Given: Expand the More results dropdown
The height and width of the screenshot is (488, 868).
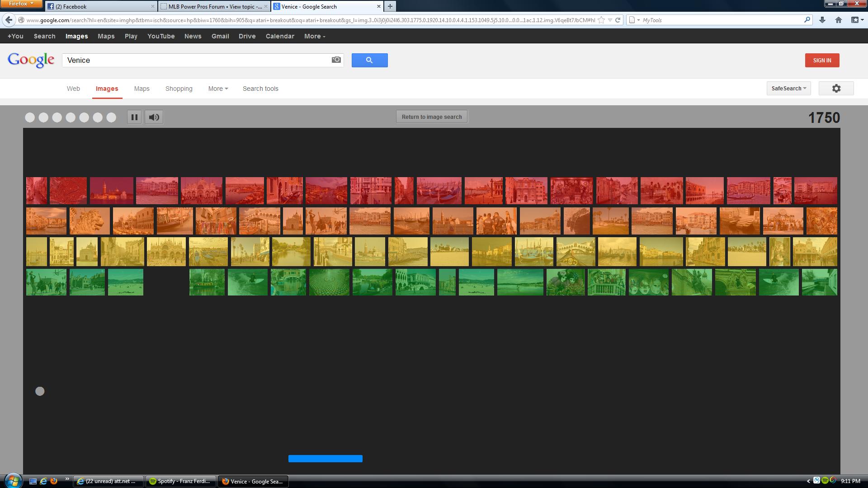Looking at the screenshot, I should click(218, 89).
